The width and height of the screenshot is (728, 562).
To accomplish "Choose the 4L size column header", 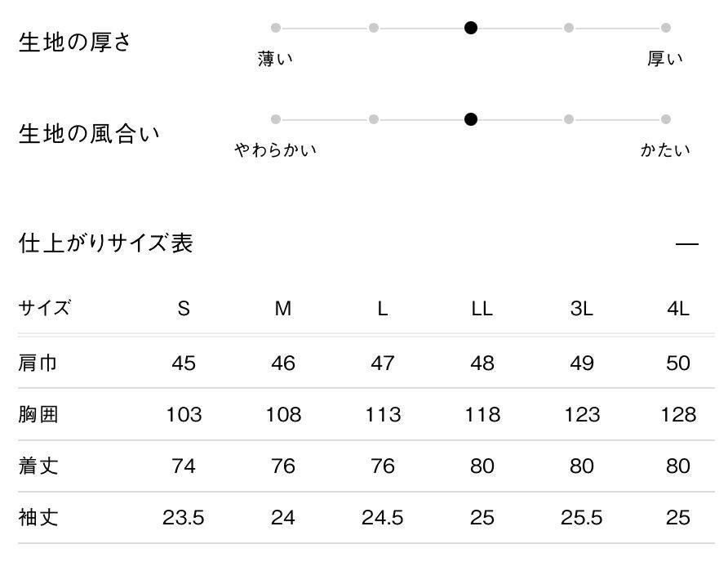I will click(678, 309).
